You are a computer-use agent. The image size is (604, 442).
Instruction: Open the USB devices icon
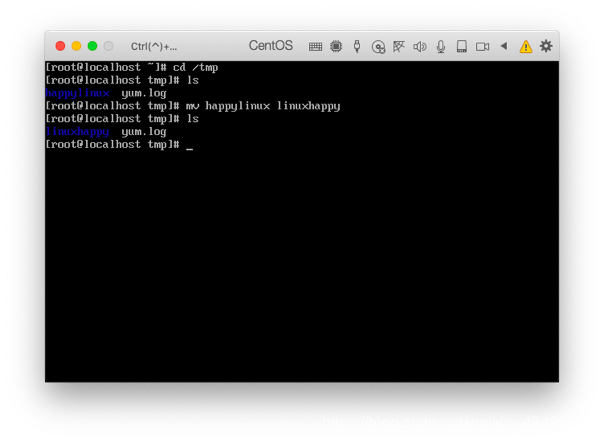[357, 46]
